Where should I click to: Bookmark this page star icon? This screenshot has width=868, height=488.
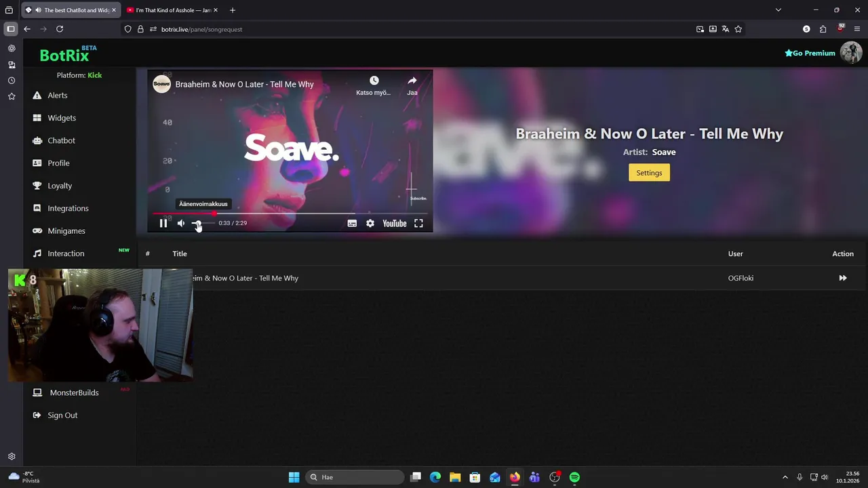(738, 29)
